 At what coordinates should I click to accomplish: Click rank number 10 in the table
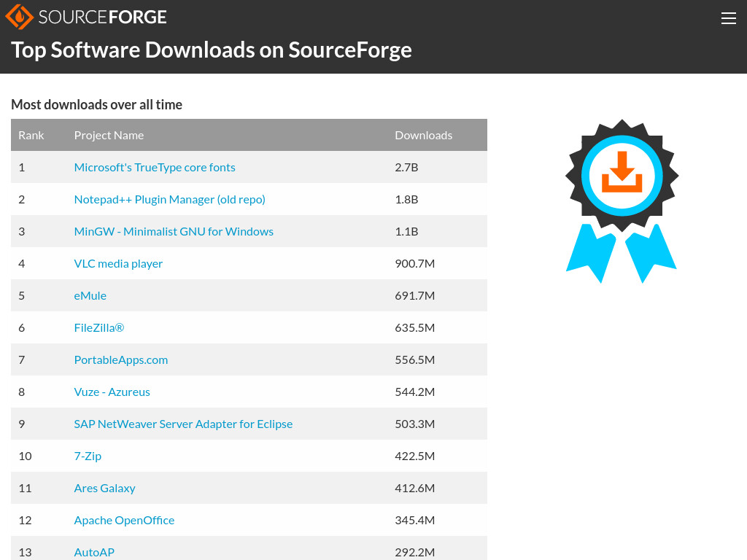[x=25, y=456]
